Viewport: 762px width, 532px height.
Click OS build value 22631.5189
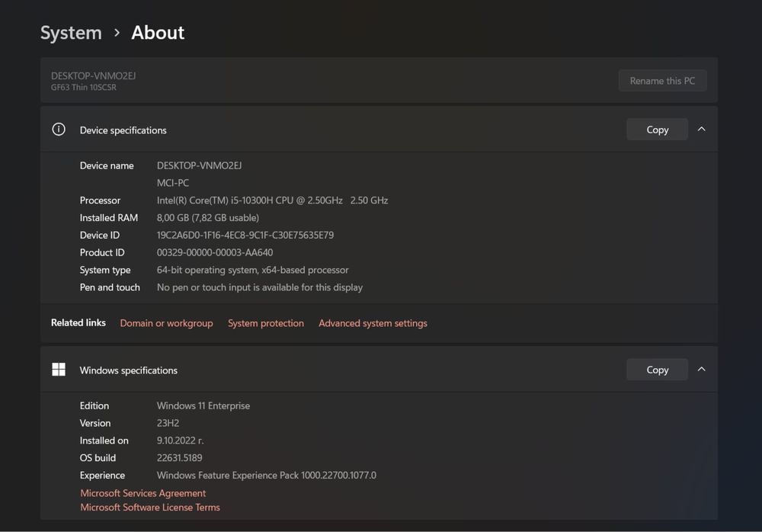(x=179, y=458)
